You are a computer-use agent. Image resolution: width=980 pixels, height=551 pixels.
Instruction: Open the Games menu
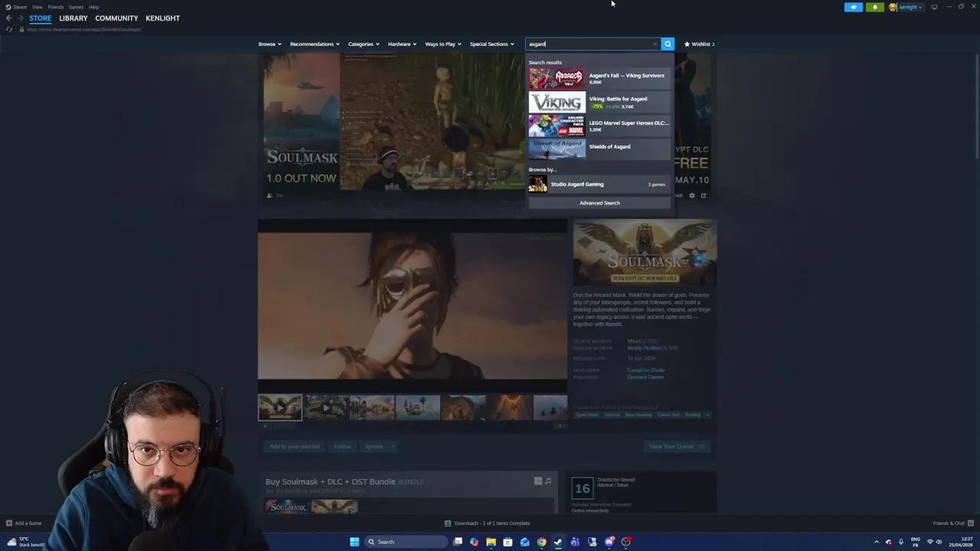[76, 7]
